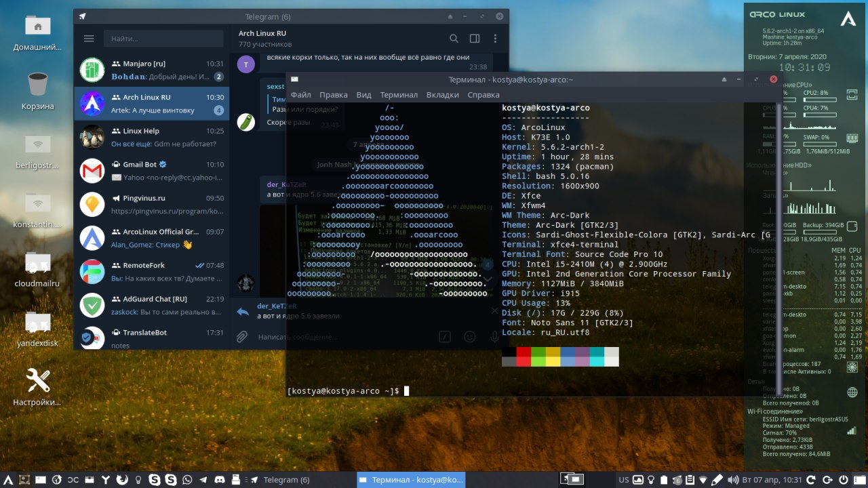
Task: Click the yellow color block in neofetch palette
Action: coord(553,357)
